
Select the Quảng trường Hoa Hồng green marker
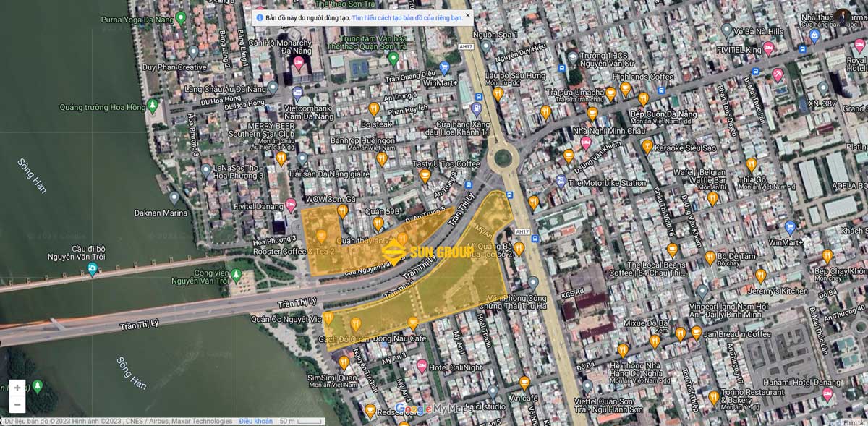tap(152, 106)
